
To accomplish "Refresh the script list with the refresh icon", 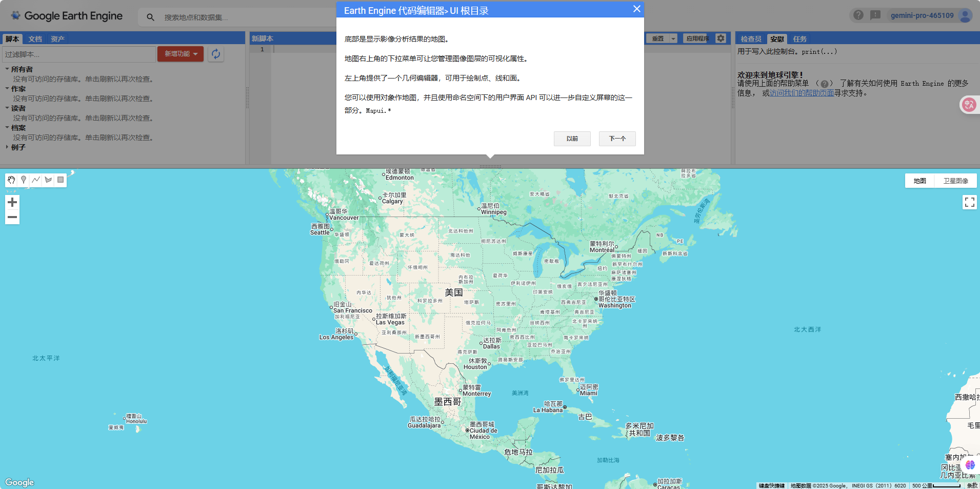I will coord(215,54).
